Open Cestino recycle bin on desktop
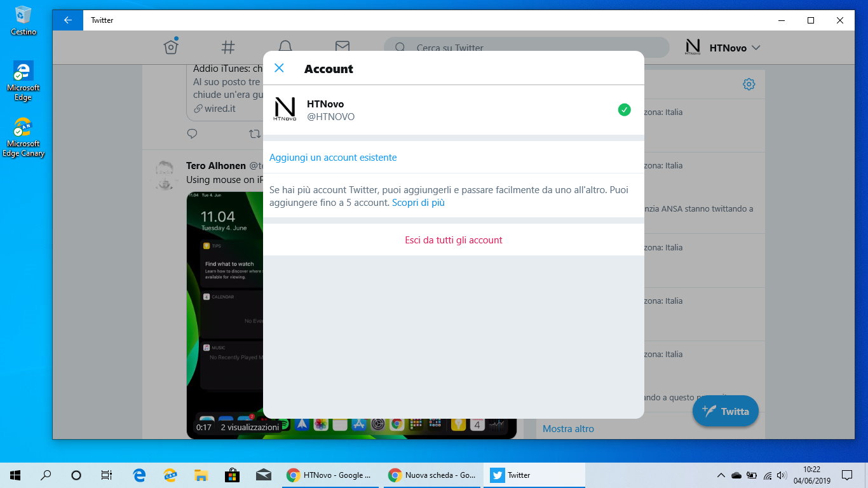 click(24, 20)
